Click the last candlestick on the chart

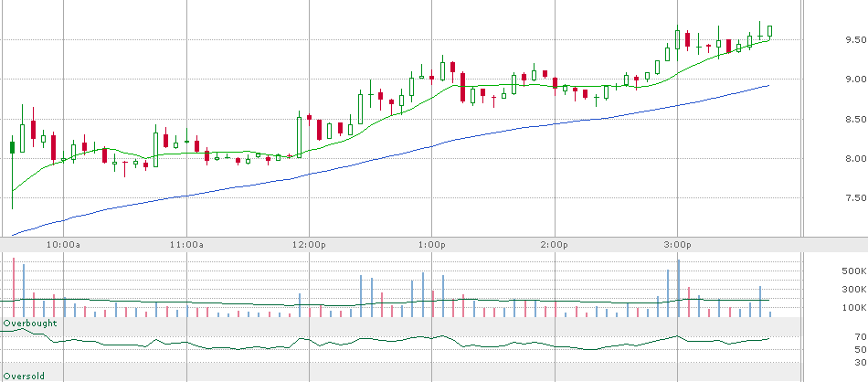point(770,32)
